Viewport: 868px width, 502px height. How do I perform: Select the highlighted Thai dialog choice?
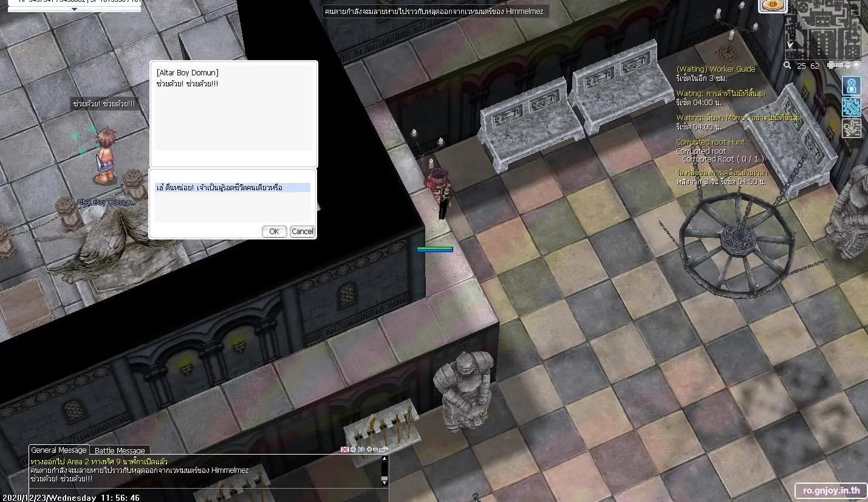click(233, 188)
